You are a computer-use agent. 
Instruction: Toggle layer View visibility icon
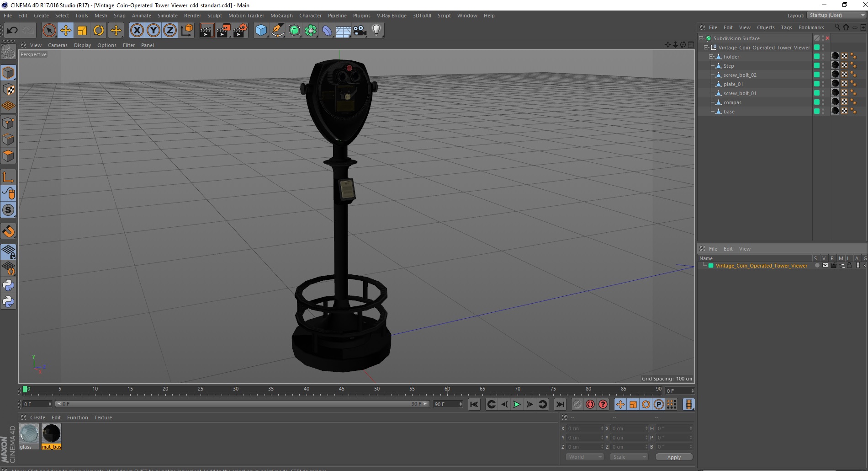(825, 265)
